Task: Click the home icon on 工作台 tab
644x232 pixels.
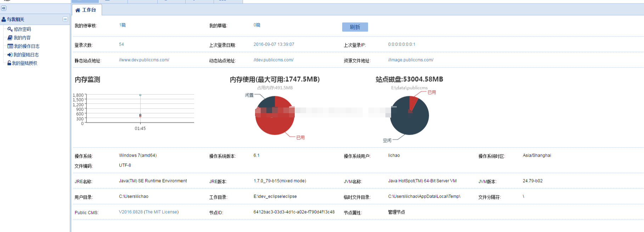Action: [78, 10]
